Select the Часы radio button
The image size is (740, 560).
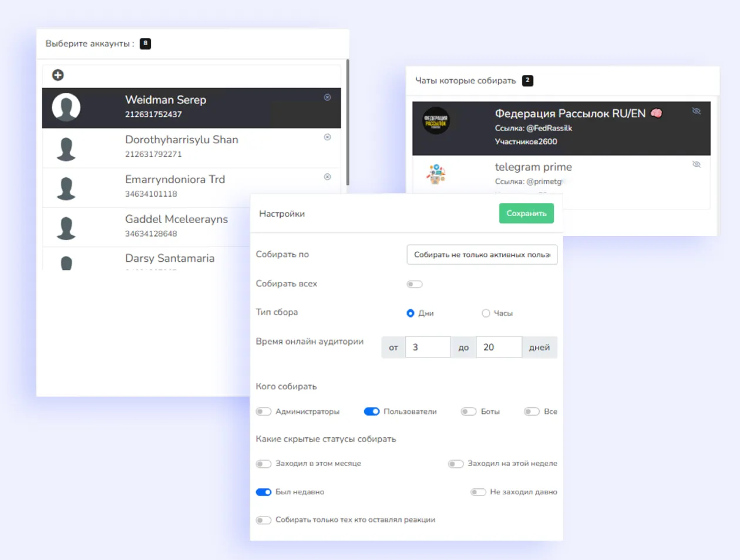486,313
